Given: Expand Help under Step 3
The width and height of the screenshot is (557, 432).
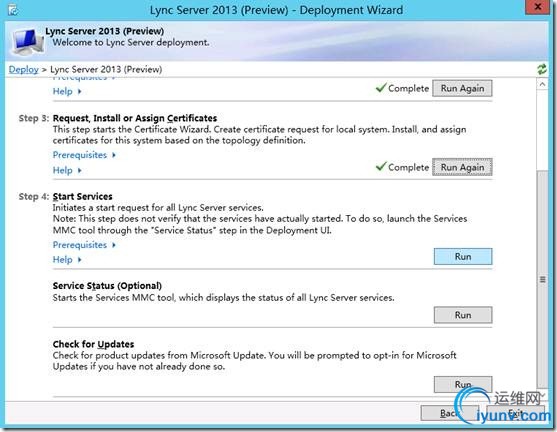Looking at the screenshot, I should (x=67, y=171).
